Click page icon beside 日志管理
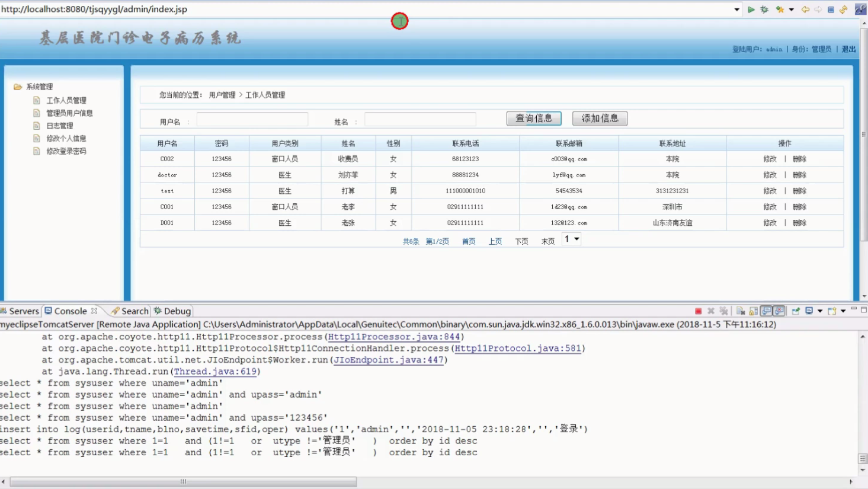 [x=37, y=126]
